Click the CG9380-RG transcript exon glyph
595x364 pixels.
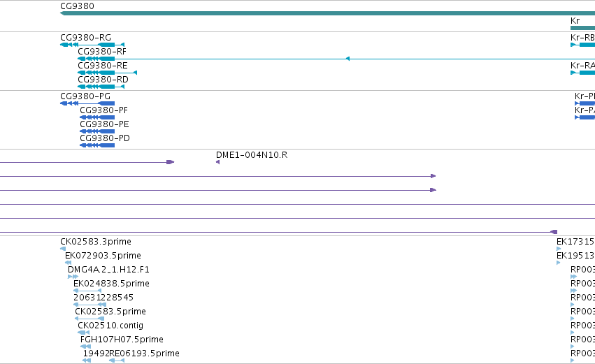click(92, 45)
